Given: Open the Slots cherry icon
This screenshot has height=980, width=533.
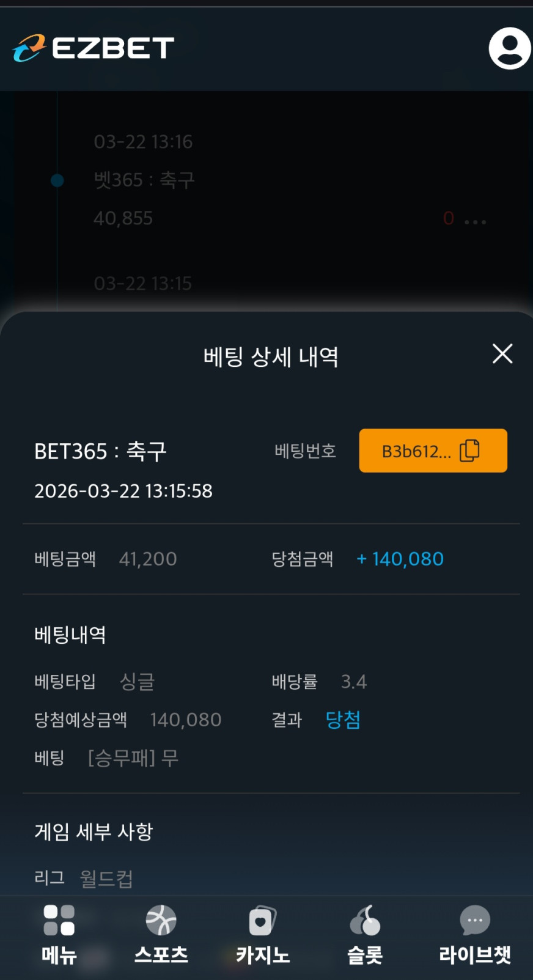Looking at the screenshot, I should tap(365, 921).
